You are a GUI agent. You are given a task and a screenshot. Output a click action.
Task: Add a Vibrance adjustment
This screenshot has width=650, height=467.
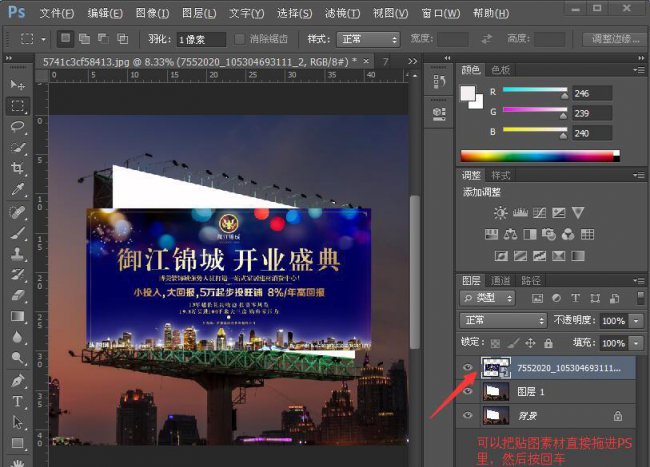tap(577, 213)
